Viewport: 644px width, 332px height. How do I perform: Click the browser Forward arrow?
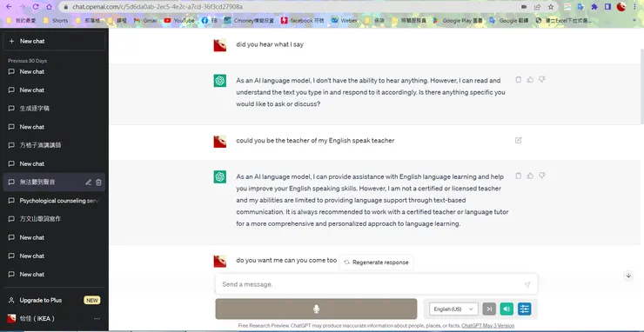click(22, 7)
